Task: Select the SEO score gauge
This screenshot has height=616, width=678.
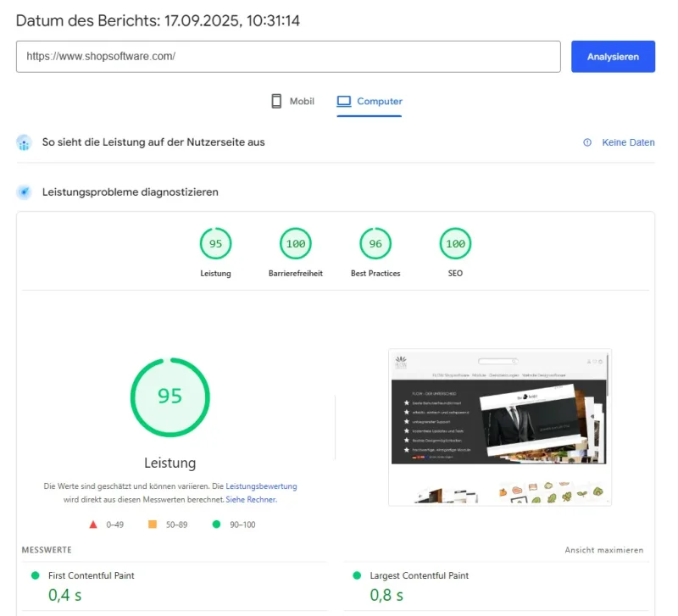Action: coord(455,244)
